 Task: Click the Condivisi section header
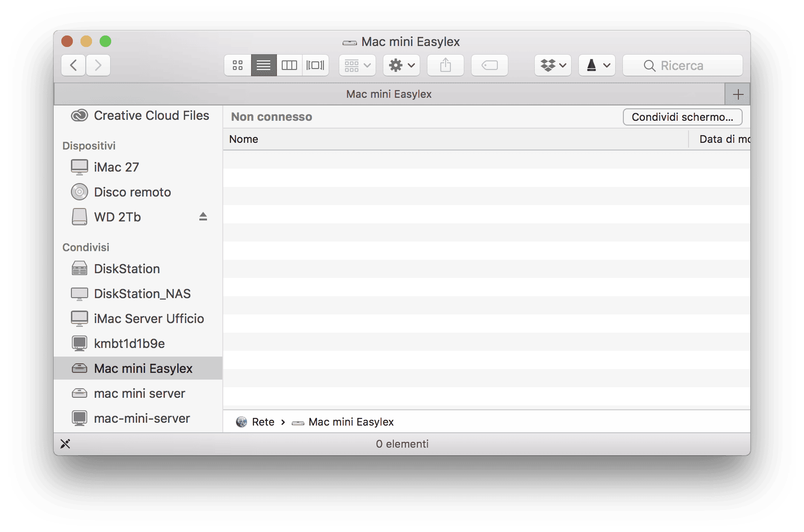click(x=86, y=247)
